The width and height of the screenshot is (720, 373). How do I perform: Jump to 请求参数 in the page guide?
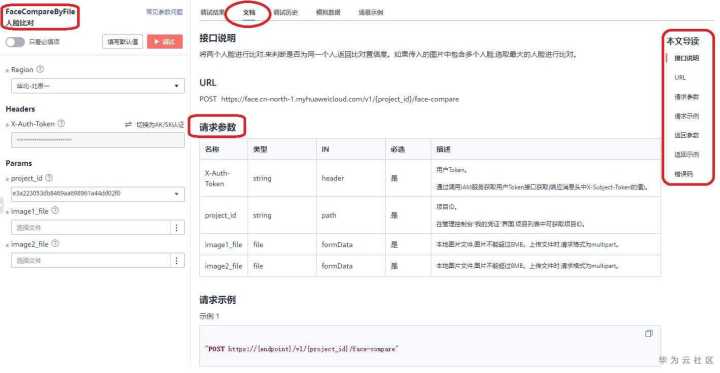point(686,97)
